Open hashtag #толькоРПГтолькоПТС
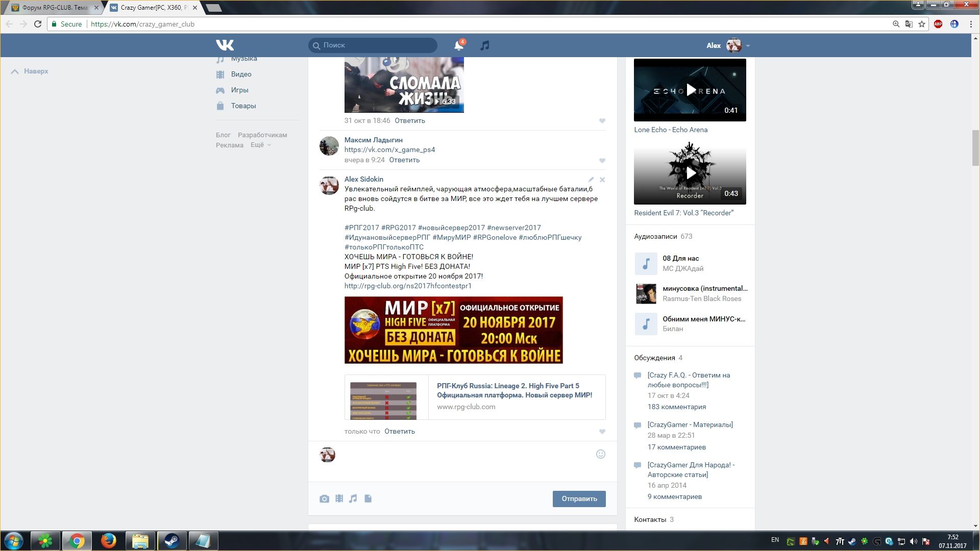The image size is (980, 551). click(384, 247)
